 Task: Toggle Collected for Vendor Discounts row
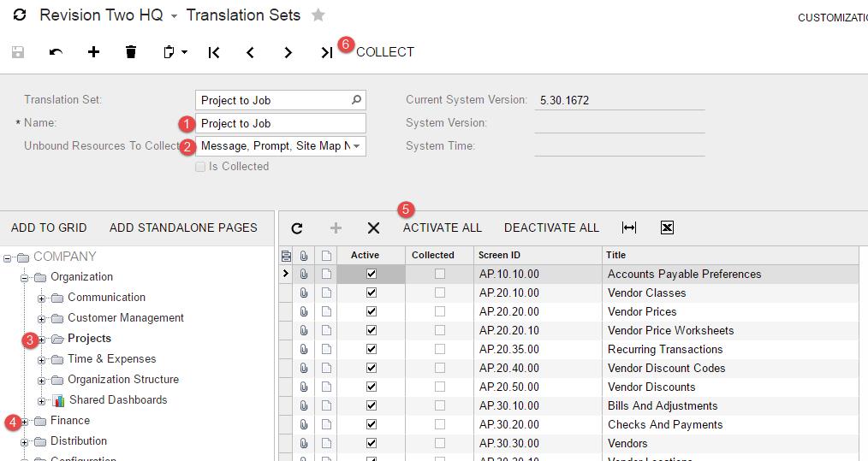point(439,387)
